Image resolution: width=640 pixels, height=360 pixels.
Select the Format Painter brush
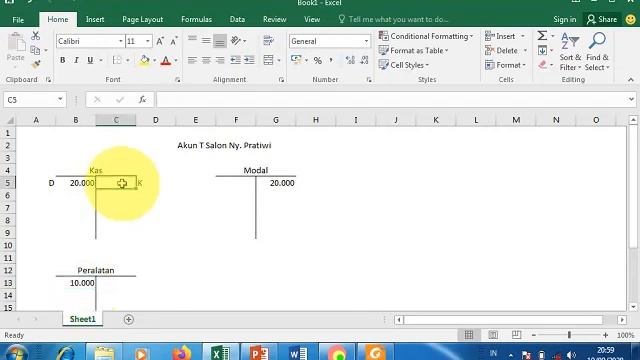coord(36,64)
